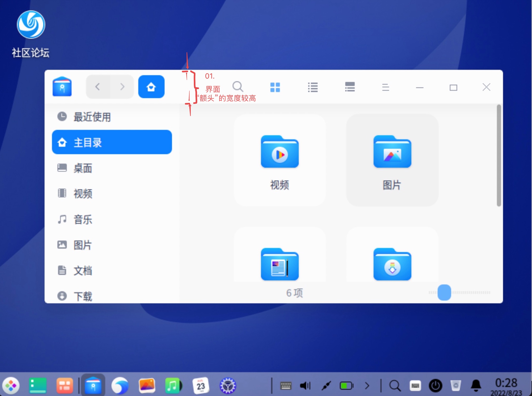532x396 pixels.
Task: Go back using the left arrow
Action: coord(98,87)
